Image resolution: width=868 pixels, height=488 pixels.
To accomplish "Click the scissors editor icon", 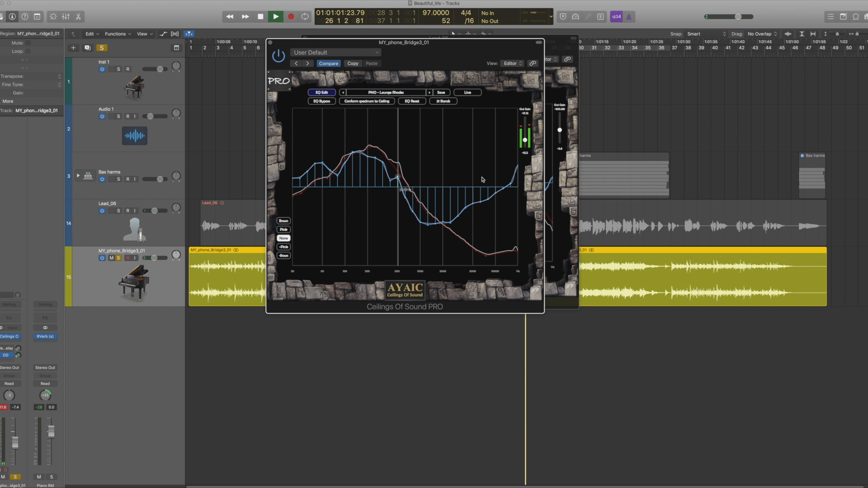I will point(78,17).
